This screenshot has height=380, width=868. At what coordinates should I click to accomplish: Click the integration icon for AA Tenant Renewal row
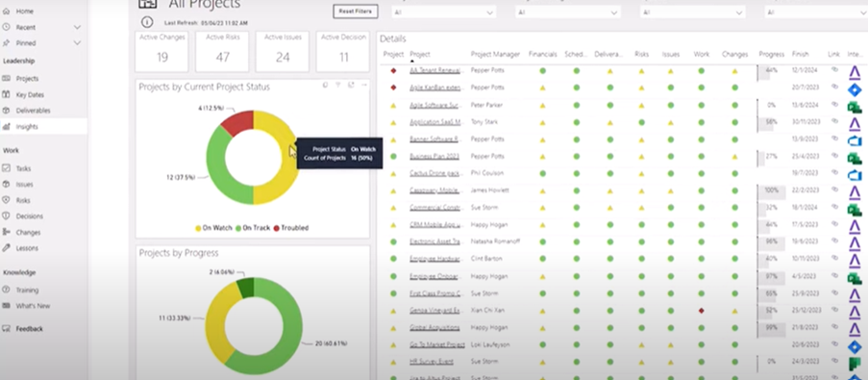(x=855, y=71)
